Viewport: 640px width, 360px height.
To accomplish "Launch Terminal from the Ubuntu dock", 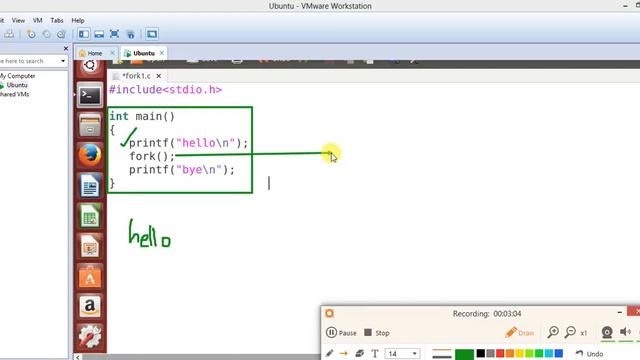I will click(90, 96).
